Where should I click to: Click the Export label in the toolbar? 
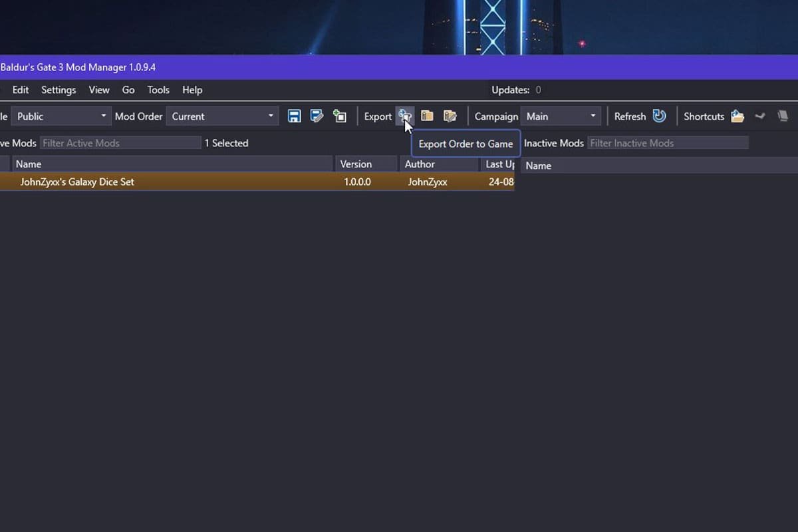pyautogui.click(x=378, y=116)
